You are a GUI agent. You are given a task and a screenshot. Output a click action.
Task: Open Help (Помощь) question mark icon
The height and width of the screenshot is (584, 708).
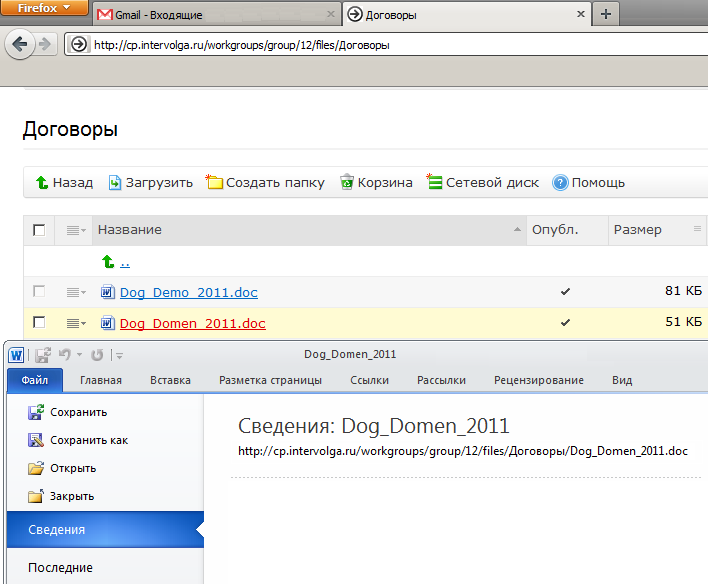[x=560, y=183]
